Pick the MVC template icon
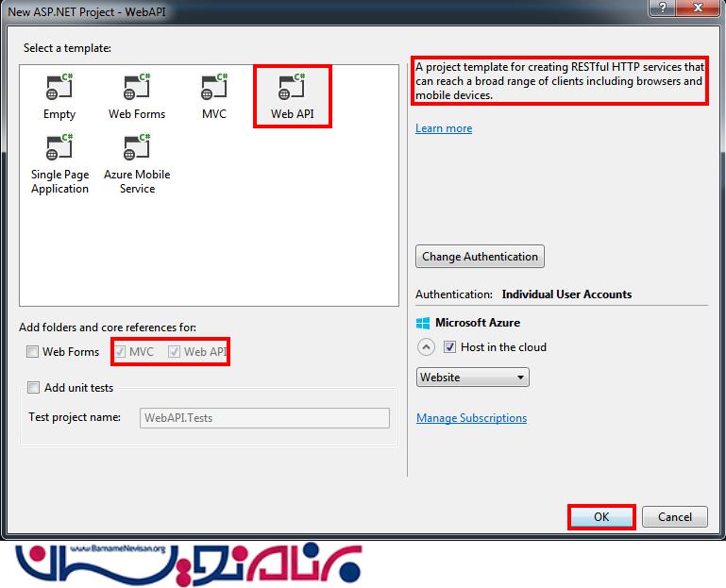 (214, 87)
